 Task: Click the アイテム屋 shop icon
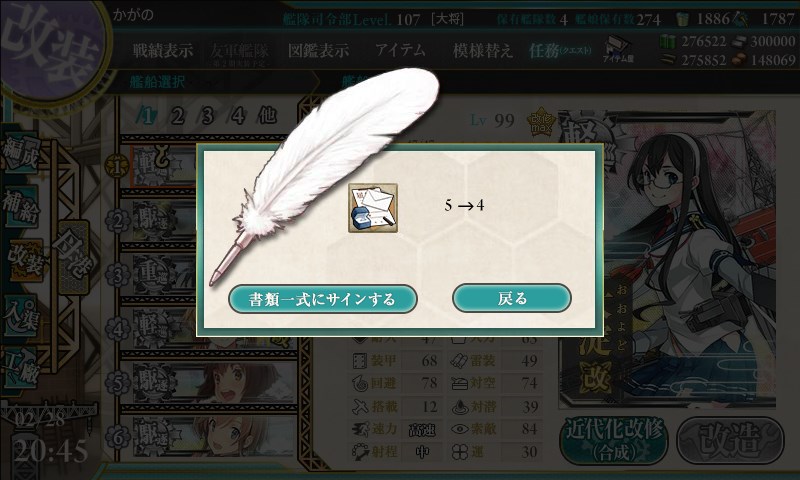(x=618, y=49)
